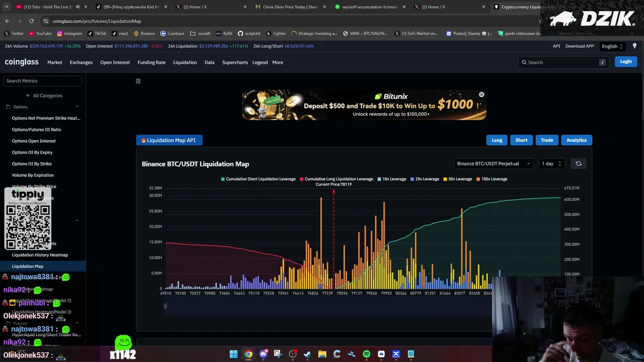
Task: Open Steam from the taskbar
Action: point(307,354)
